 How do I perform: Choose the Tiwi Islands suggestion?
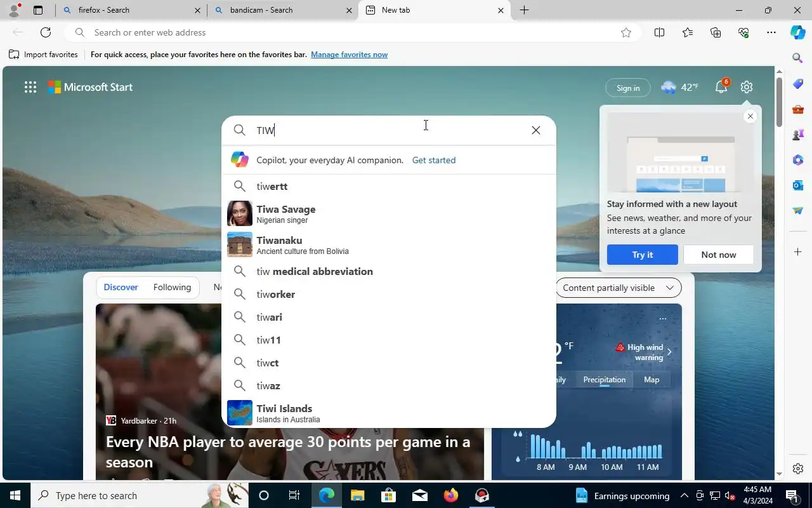389,413
